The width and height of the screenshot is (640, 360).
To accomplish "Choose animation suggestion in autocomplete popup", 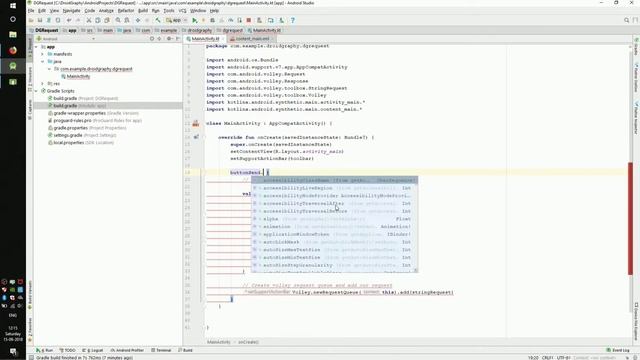I will (x=334, y=227).
